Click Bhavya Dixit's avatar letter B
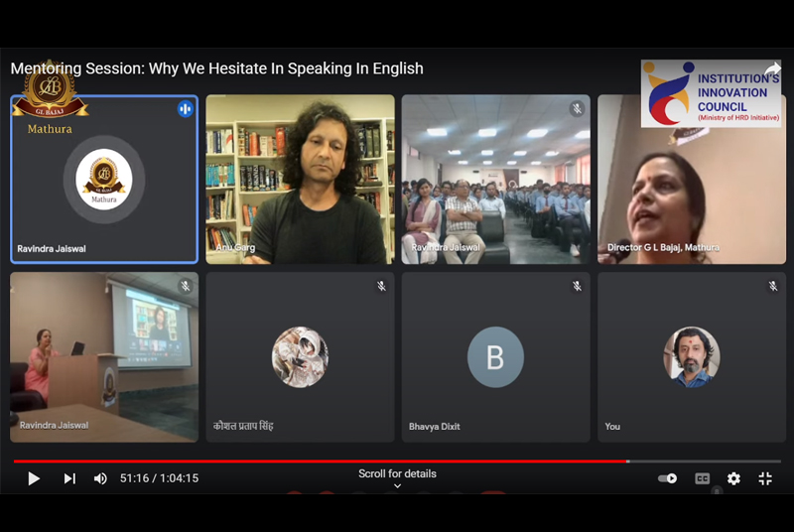 495,357
